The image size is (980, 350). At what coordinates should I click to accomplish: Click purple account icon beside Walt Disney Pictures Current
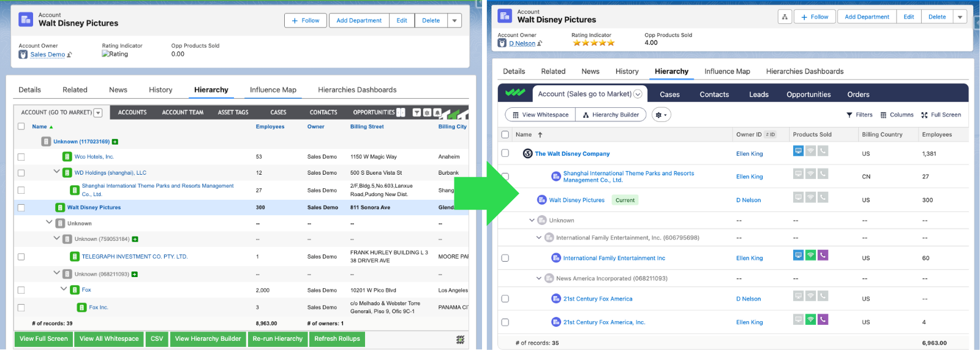(x=542, y=200)
